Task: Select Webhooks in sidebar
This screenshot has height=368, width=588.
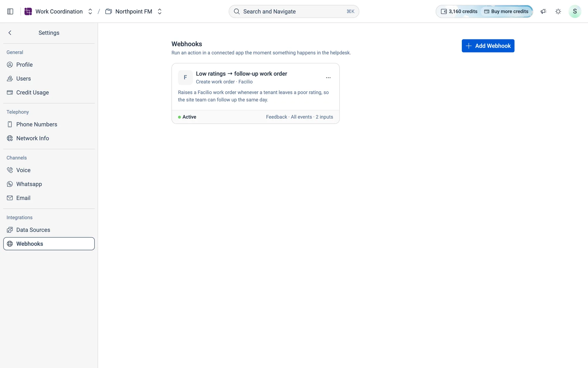Action: click(x=49, y=244)
